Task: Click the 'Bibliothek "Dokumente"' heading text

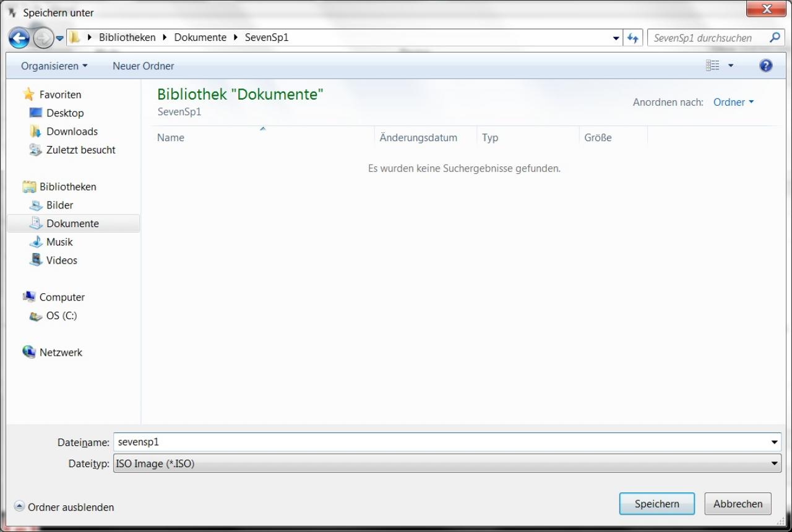Action: [240, 95]
